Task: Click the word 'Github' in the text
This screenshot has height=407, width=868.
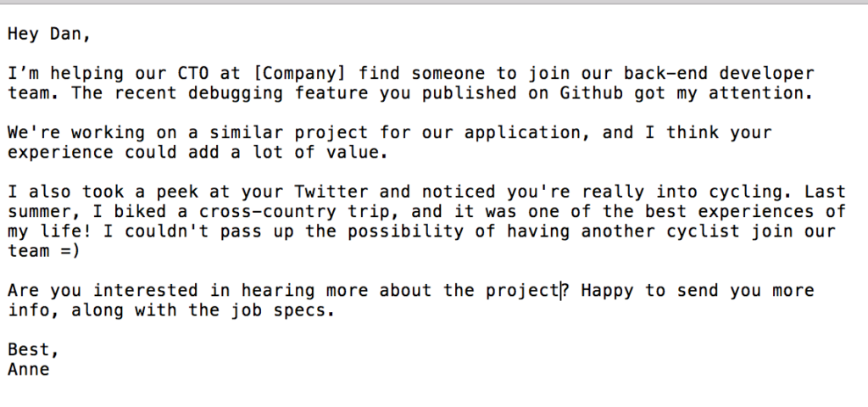Action: [x=591, y=93]
